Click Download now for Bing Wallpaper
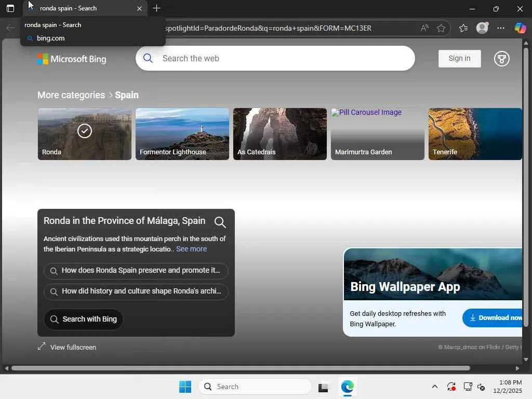 coord(493,317)
